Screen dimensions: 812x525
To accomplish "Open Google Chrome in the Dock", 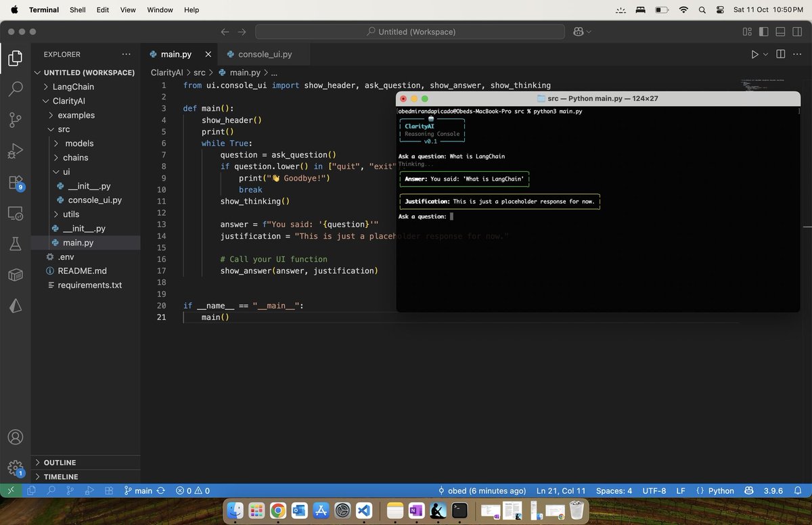I will coord(277,511).
